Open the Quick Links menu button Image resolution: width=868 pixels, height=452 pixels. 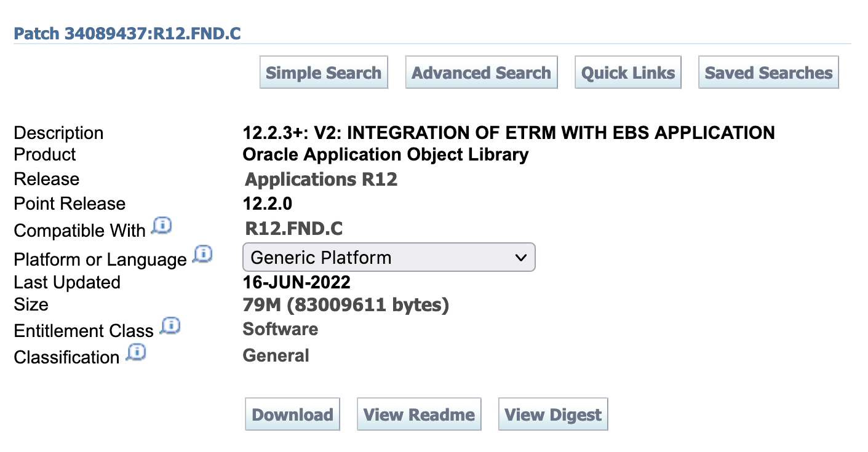tap(627, 73)
